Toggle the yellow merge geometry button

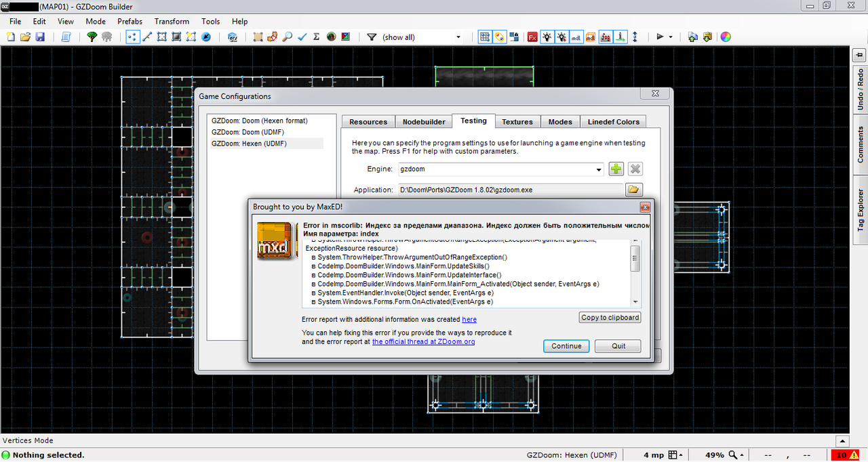tap(500, 37)
